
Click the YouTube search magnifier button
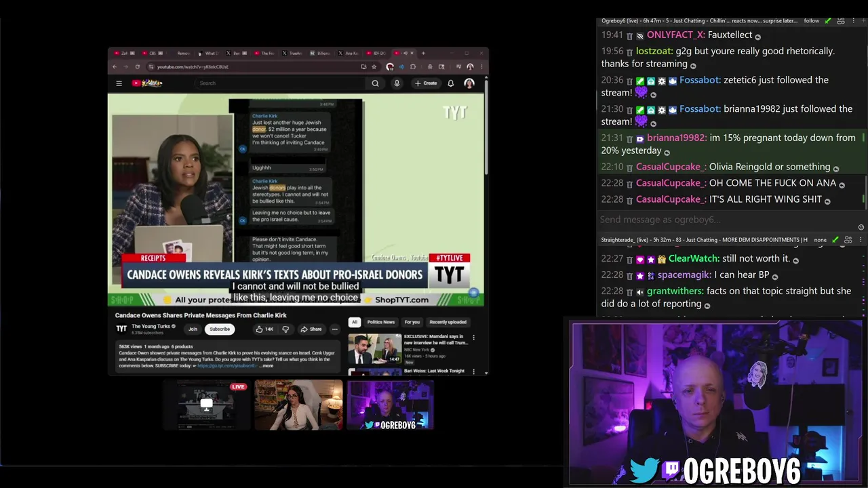tap(375, 83)
